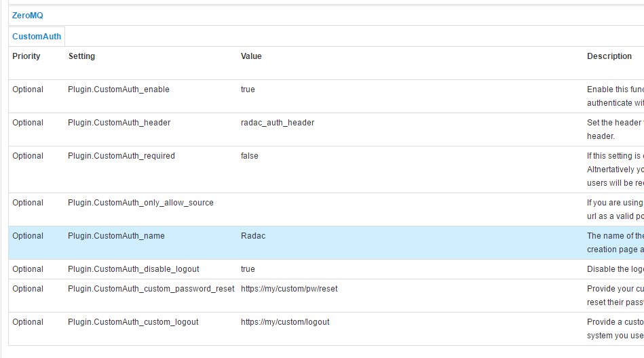This screenshot has width=644, height=358.
Task: Edit the https://my/custom/logout value
Action: pyautogui.click(x=285, y=322)
